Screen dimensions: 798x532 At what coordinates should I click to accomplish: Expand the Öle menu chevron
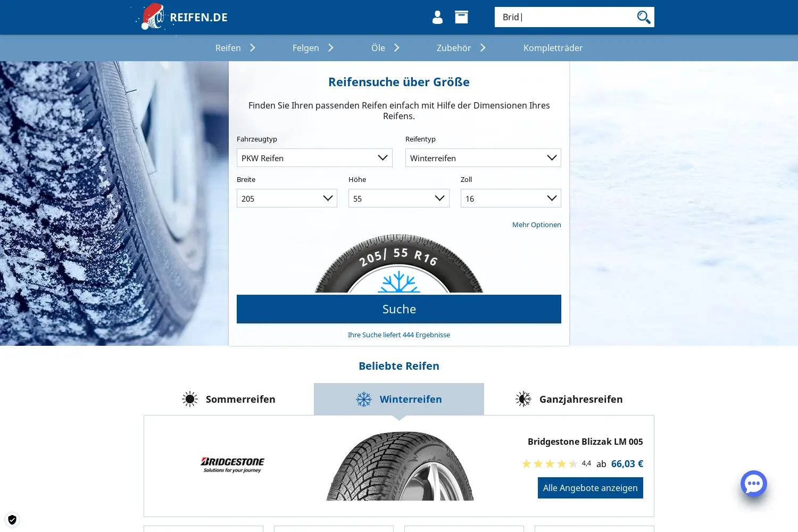tap(397, 48)
